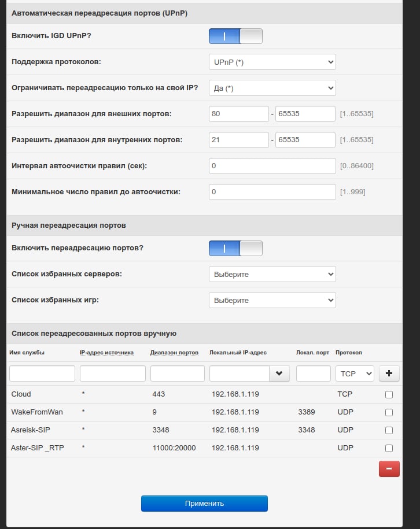This screenshot has width=420, height=529.
Task: Check the Aster-SIP _RTP row checkbox
Action: coord(389,448)
